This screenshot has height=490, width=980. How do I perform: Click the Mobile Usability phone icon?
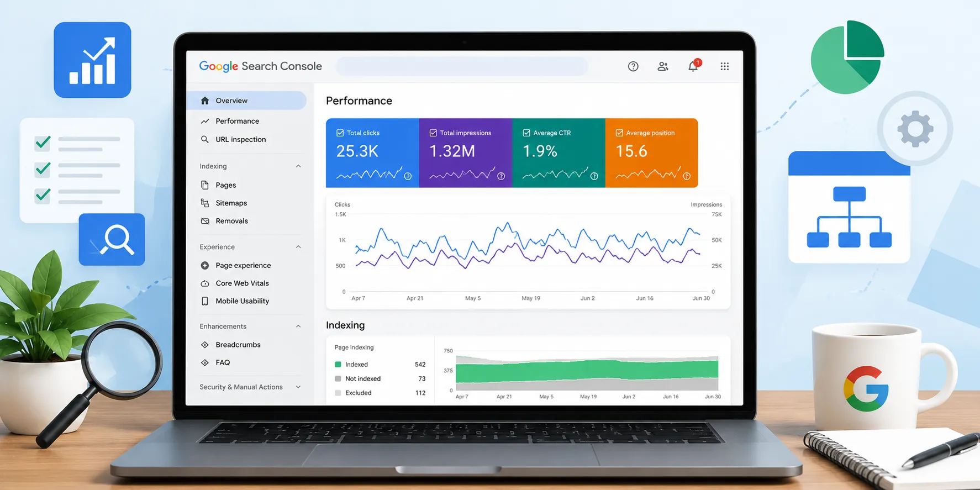tap(205, 301)
